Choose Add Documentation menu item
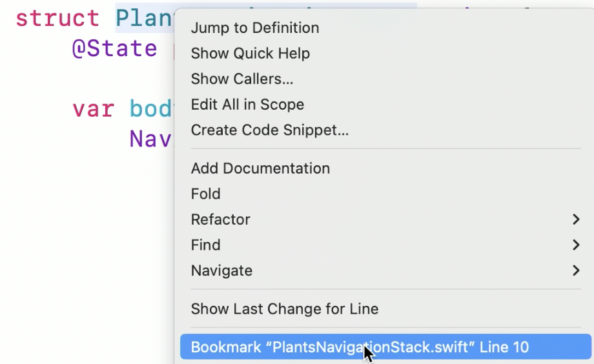Viewport: 594px width, 364px height. (385, 168)
